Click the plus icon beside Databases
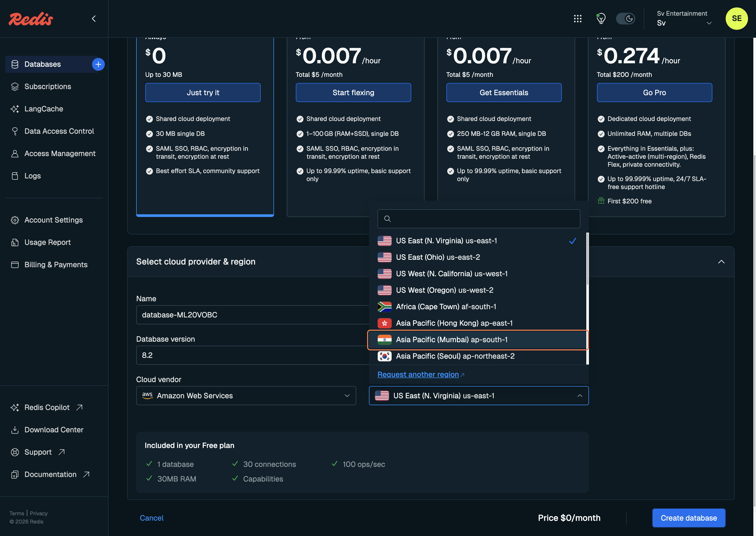756x536 pixels. click(98, 64)
